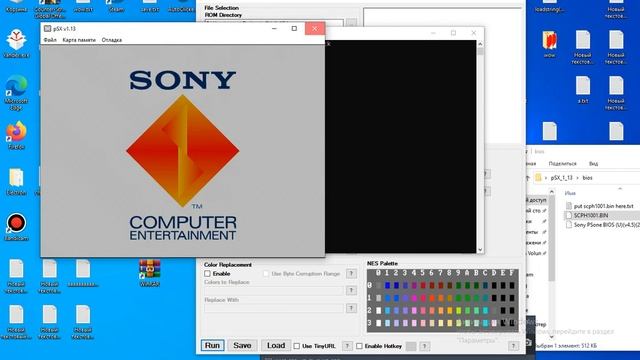The image size is (640, 360).
Task: Select the Sony PSone BIOS file
Action: pyautogui.click(x=606, y=224)
